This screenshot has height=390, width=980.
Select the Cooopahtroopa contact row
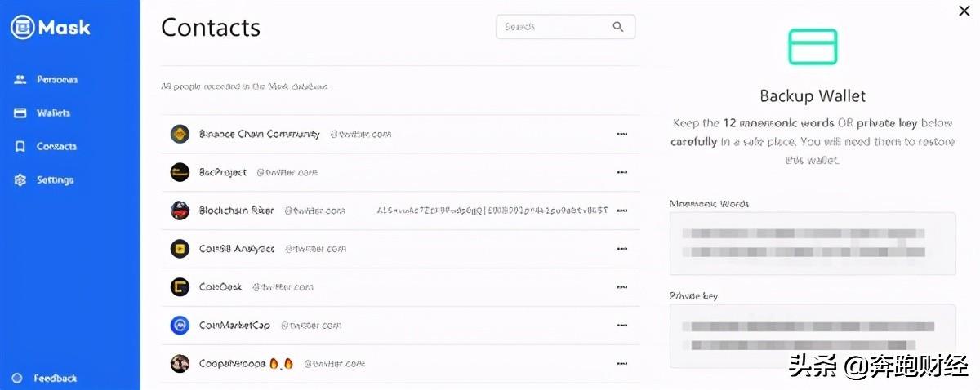pyautogui.click(x=400, y=364)
